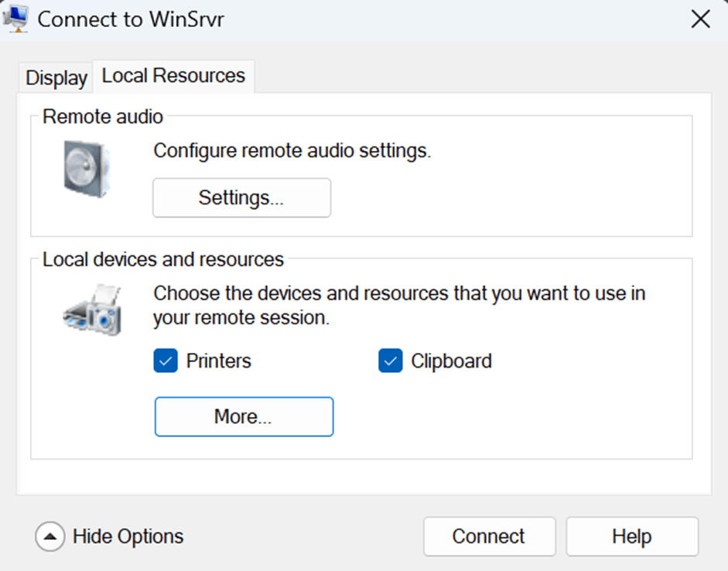Click the Connect to WinSrvr title text
728x571 pixels.
pyautogui.click(x=131, y=19)
